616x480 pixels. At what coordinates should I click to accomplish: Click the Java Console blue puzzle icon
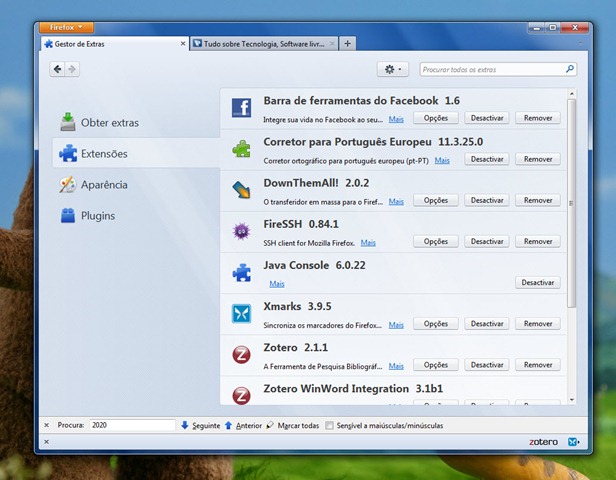coord(241,273)
